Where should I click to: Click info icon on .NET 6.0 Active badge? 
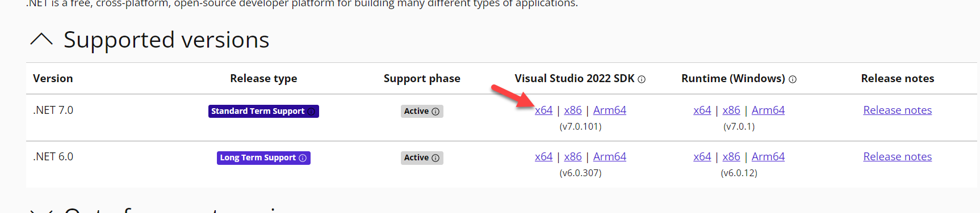pos(435,158)
